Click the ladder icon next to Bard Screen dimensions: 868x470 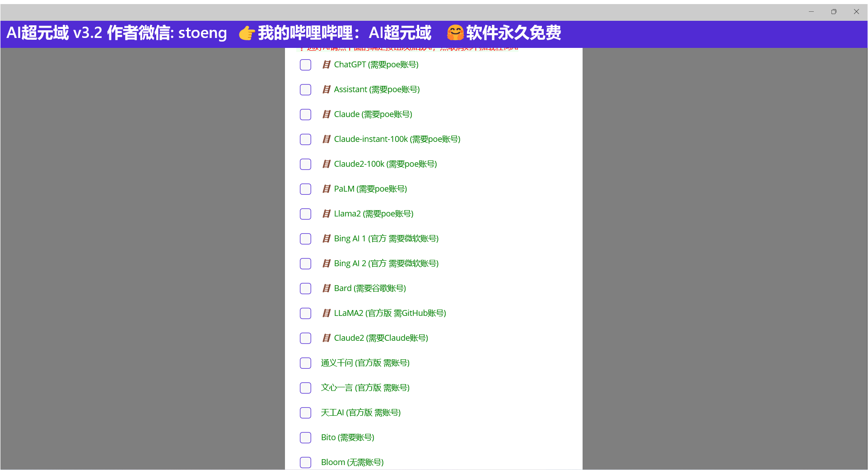326,288
